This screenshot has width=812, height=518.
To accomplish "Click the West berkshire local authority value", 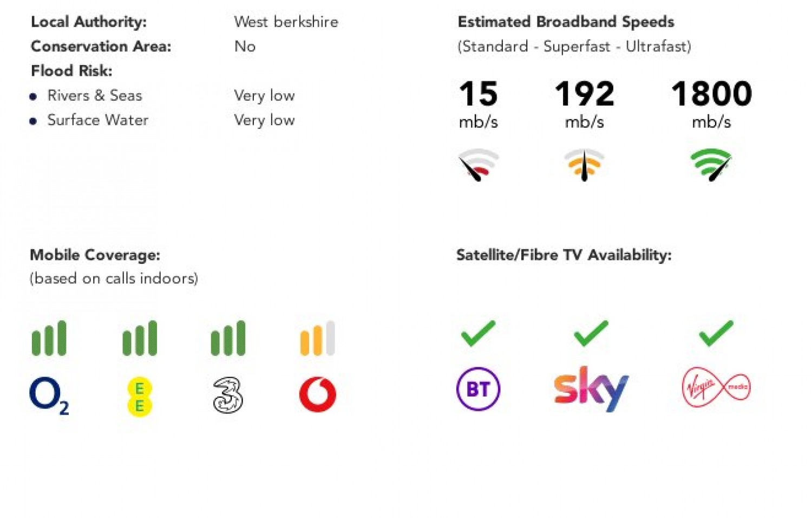I will click(286, 22).
